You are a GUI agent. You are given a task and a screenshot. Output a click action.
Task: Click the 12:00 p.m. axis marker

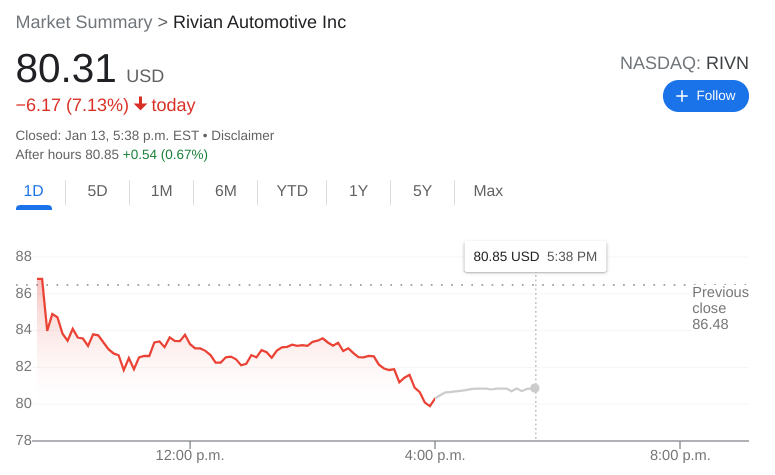tap(190, 455)
